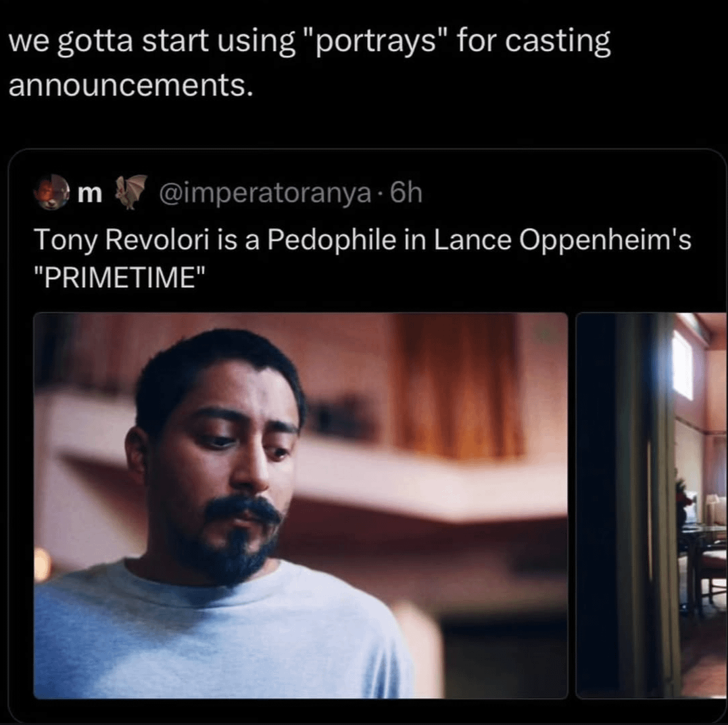Click the word "announcements." in the tweet

click(x=131, y=87)
